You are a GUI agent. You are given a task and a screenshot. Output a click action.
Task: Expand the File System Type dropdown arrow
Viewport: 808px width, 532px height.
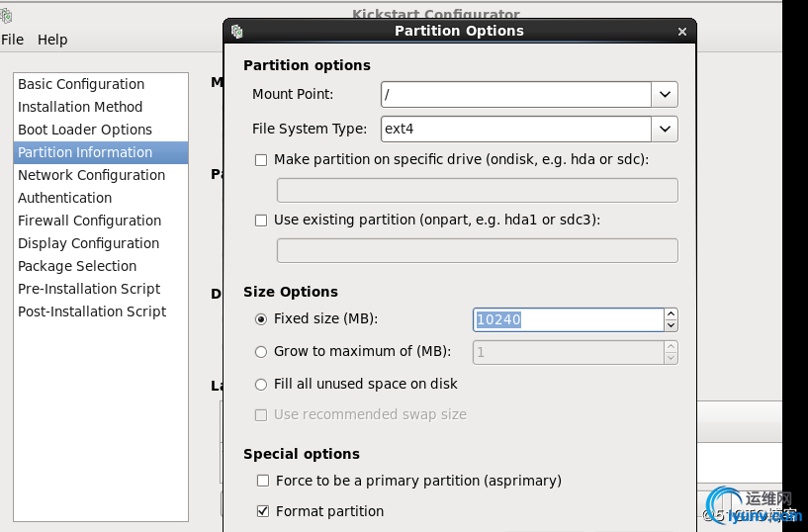(665, 129)
